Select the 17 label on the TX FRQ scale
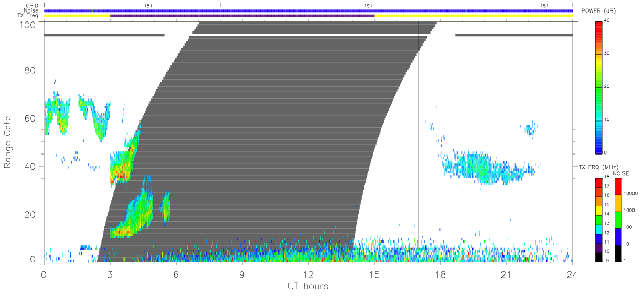644x297 pixels. 607,186
